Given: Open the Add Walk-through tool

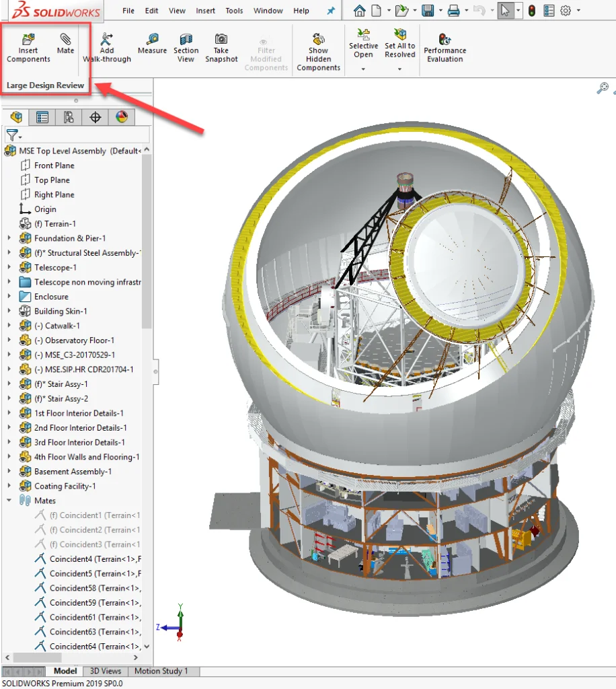Looking at the screenshot, I should tap(106, 46).
